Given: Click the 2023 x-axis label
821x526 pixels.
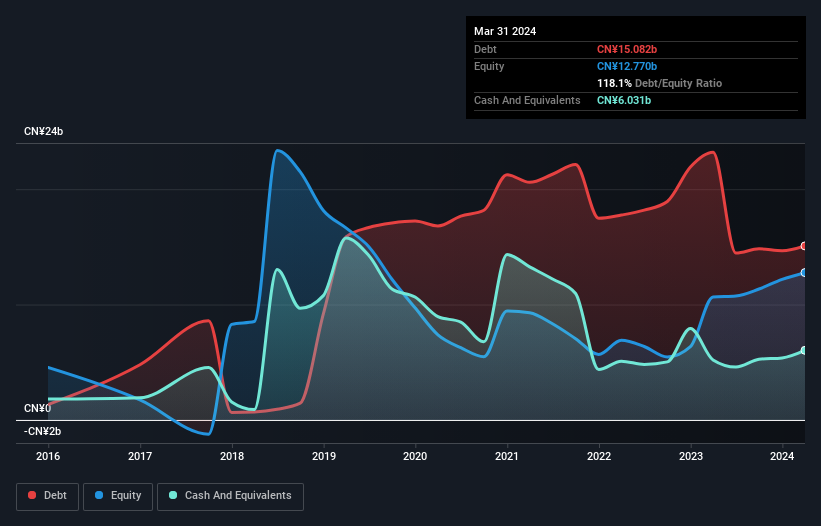Looking at the screenshot, I should coord(691,456).
